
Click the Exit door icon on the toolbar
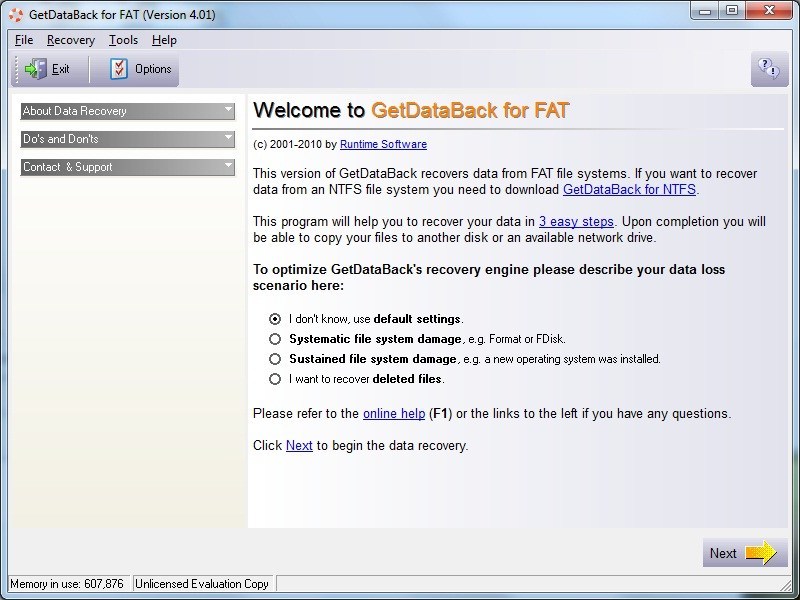(33, 69)
